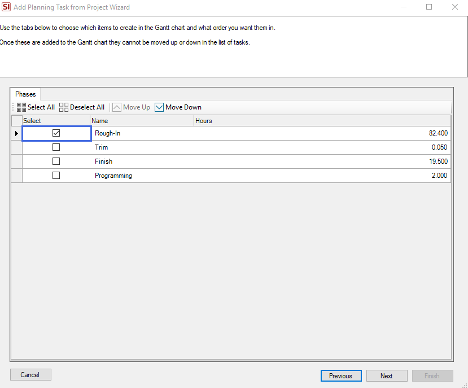Click the SI application logo icon

pos(6,7)
